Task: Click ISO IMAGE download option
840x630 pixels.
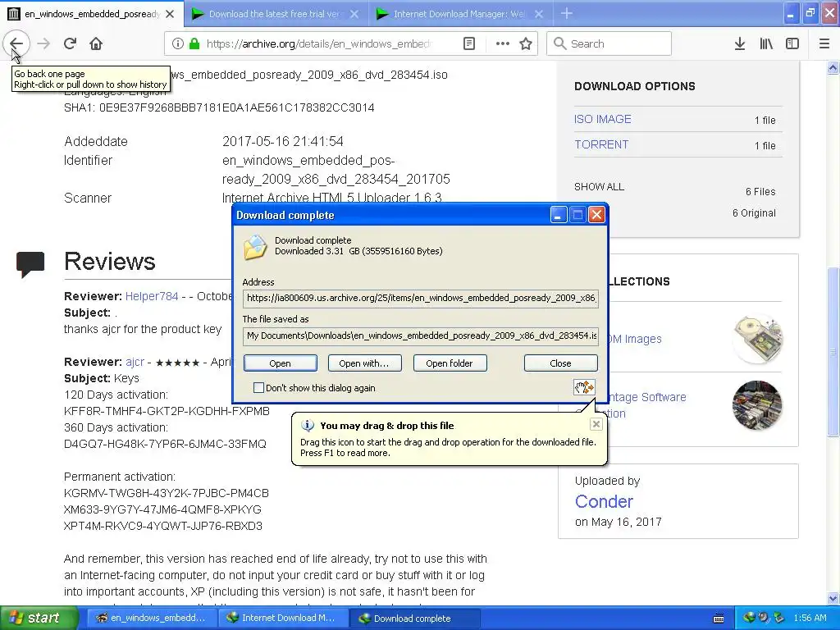Action: pyautogui.click(x=603, y=119)
